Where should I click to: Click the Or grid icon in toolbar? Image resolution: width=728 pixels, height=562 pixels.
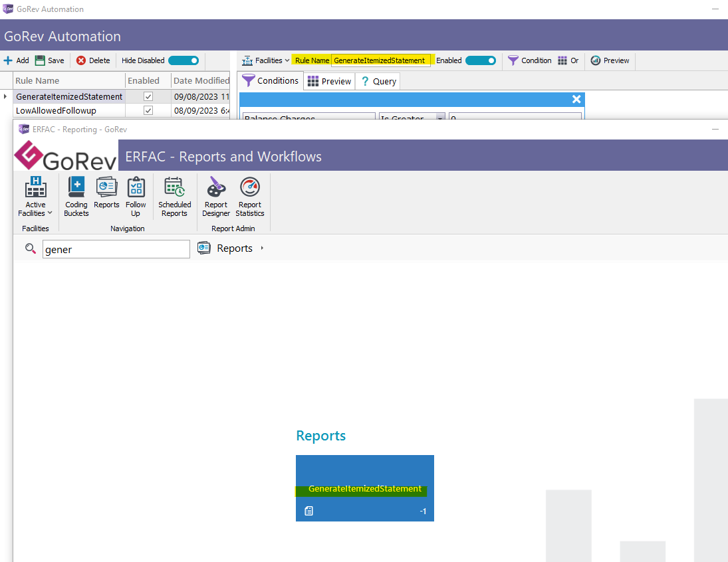(562, 60)
